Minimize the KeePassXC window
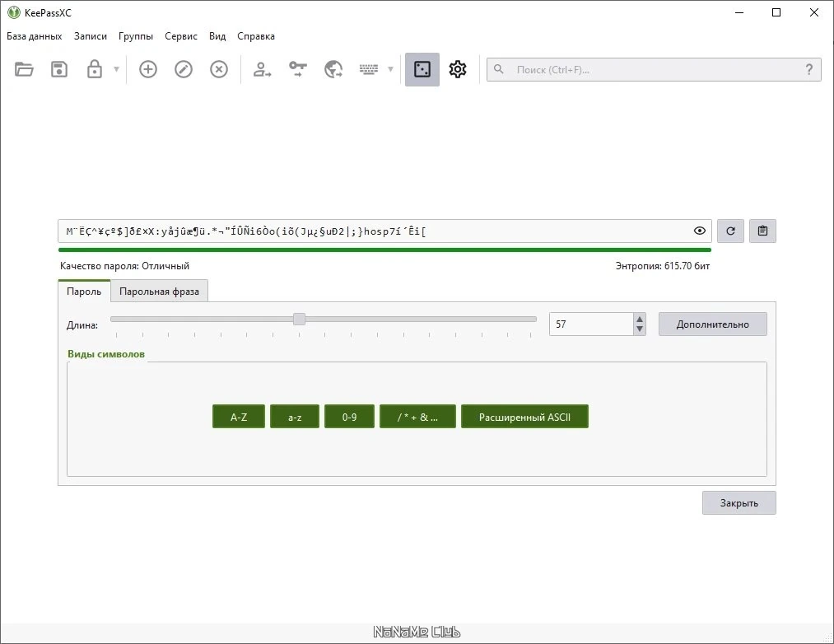The width and height of the screenshot is (834, 644). tap(738, 12)
